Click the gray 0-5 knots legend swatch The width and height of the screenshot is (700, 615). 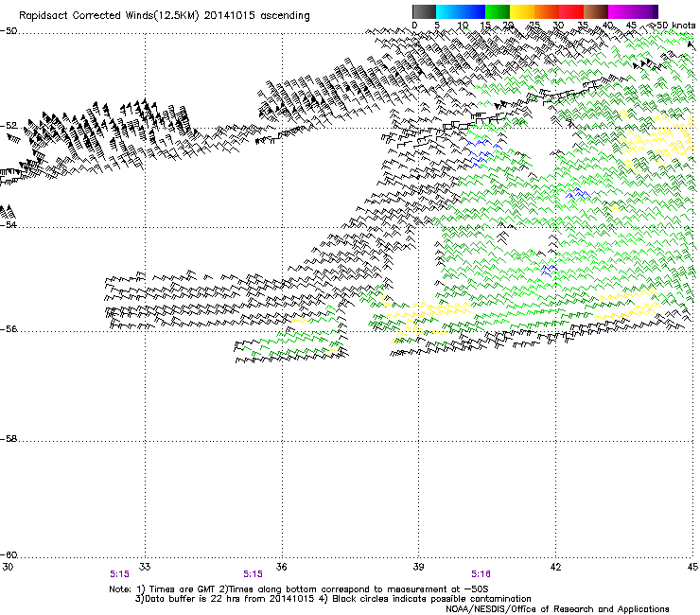[424, 11]
